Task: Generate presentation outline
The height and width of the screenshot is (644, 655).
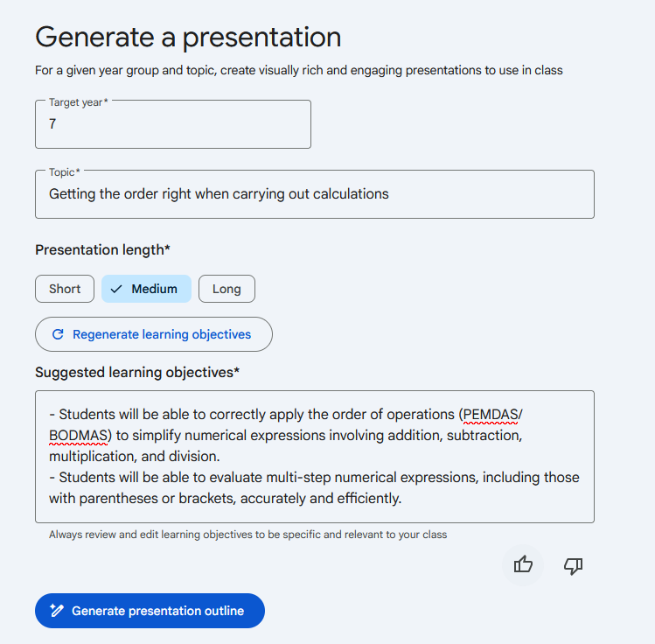Action: coord(150,611)
